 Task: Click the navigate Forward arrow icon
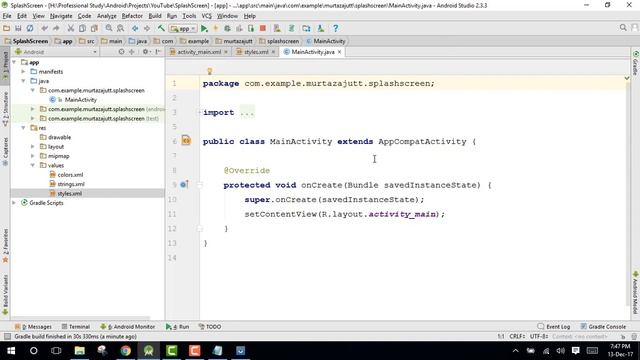[147, 28]
